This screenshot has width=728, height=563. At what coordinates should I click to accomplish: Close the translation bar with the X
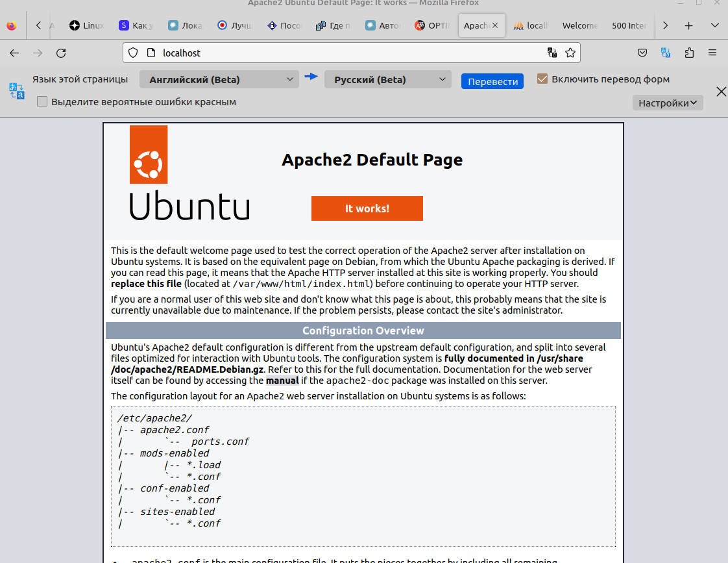(x=721, y=92)
